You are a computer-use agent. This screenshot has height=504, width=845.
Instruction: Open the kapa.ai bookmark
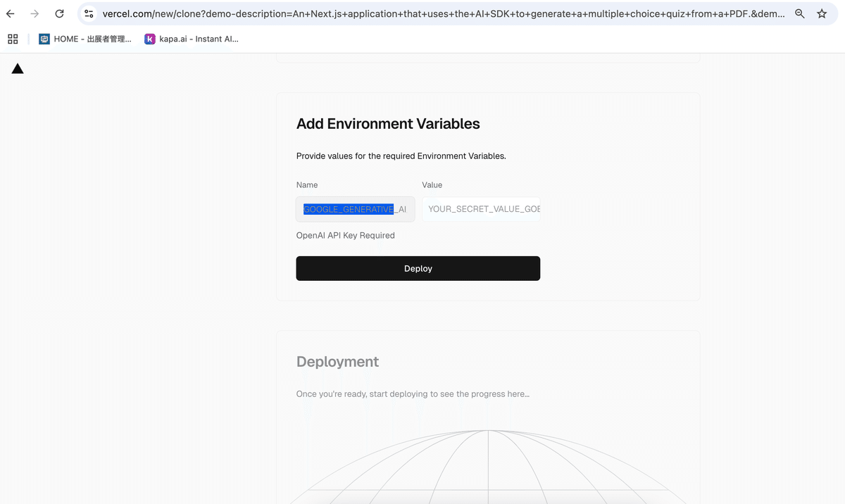click(x=192, y=39)
